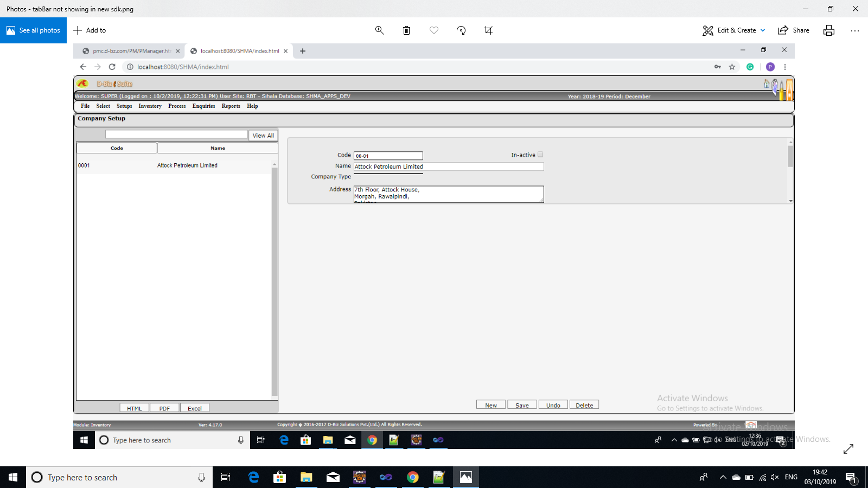Open the Inventory menu

point(150,106)
